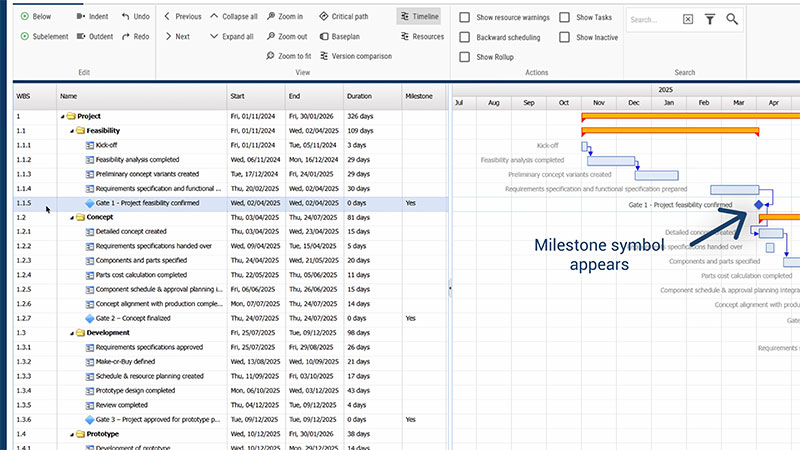The height and width of the screenshot is (450, 800).
Task: Enable Show resource warnings
Action: click(x=464, y=17)
